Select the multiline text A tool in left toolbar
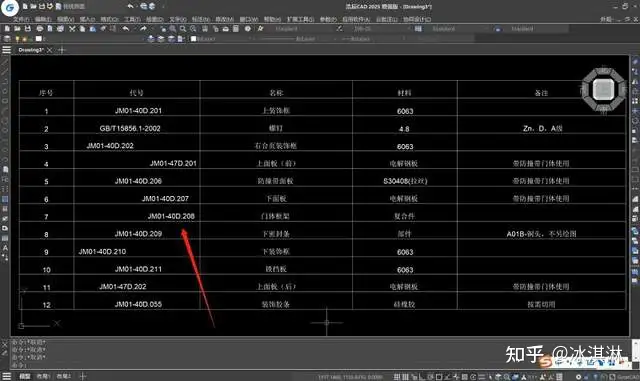 5,248
